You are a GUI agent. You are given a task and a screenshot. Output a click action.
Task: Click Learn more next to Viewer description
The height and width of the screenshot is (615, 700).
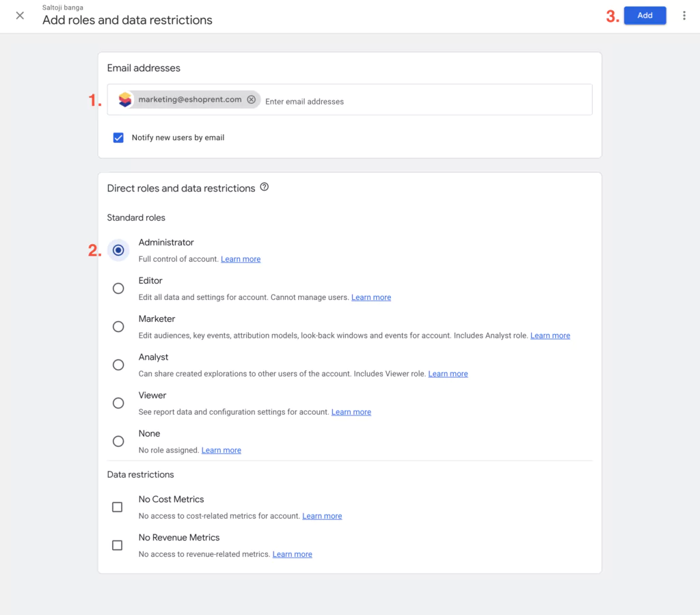[x=351, y=413]
